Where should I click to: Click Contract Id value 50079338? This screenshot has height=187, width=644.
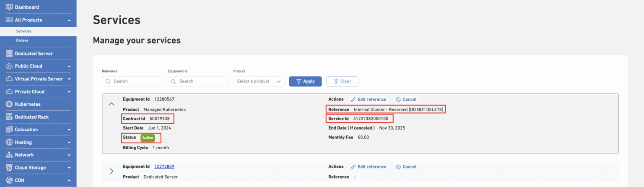[x=160, y=119]
